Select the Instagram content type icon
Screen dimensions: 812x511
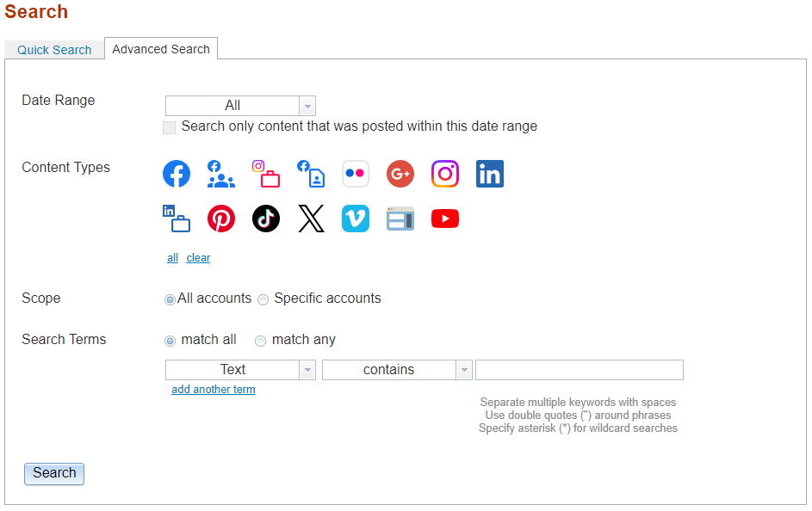click(x=445, y=174)
